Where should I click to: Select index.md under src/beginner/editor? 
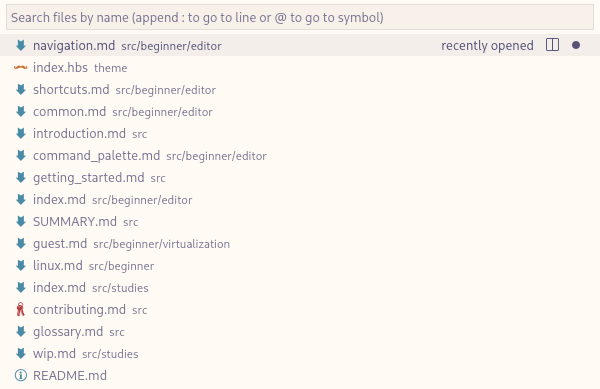coord(300,200)
